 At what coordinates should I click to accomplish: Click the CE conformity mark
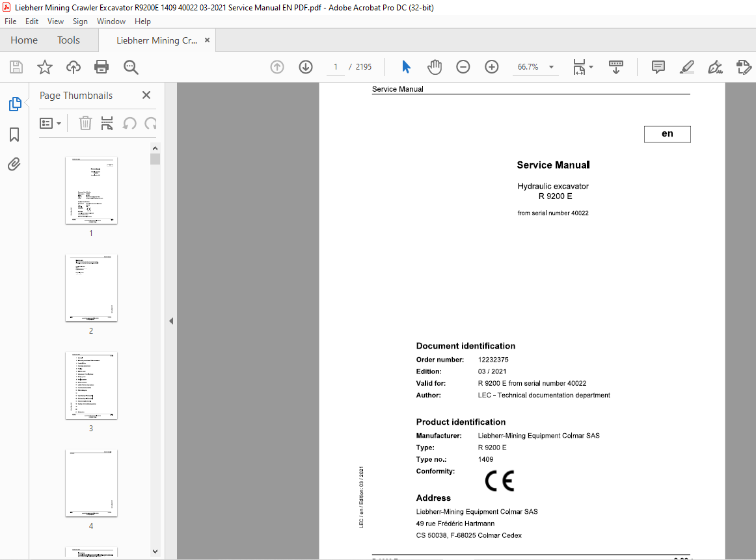coord(500,481)
